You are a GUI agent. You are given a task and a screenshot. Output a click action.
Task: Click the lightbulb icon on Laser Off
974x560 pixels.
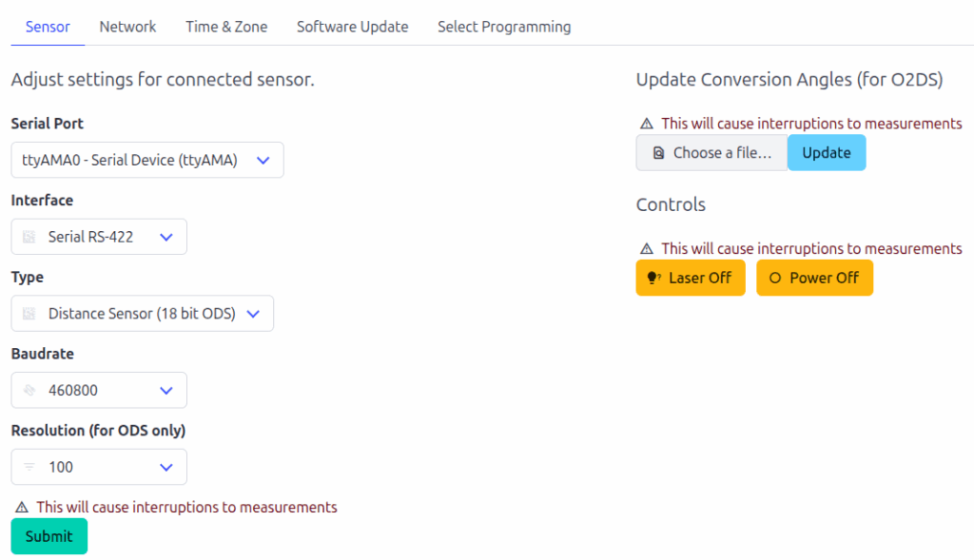(x=653, y=278)
